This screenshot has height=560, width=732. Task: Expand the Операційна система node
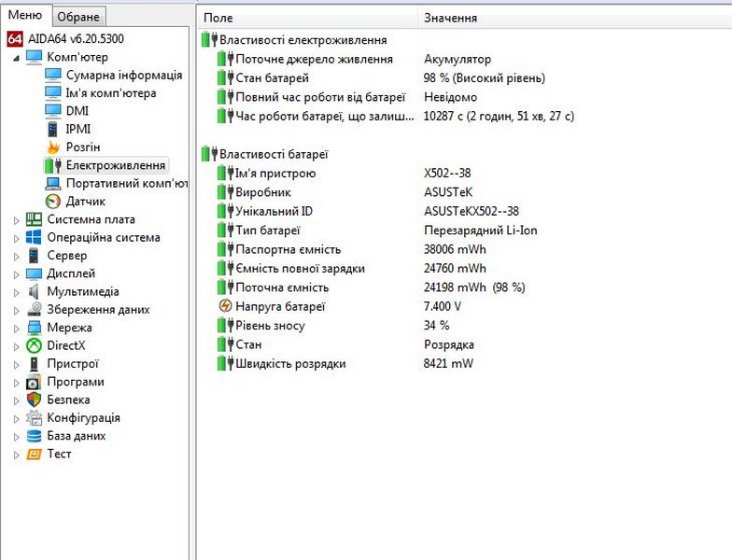pos(16,238)
